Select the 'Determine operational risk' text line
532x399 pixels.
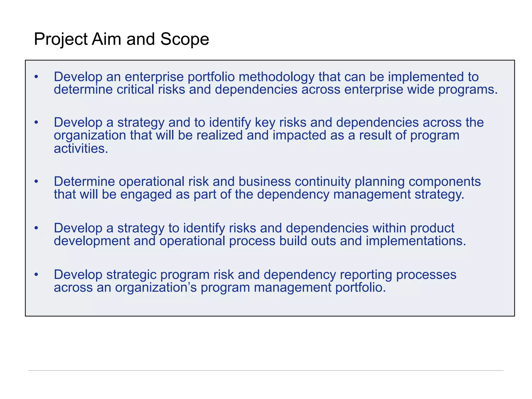[x=267, y=181]
